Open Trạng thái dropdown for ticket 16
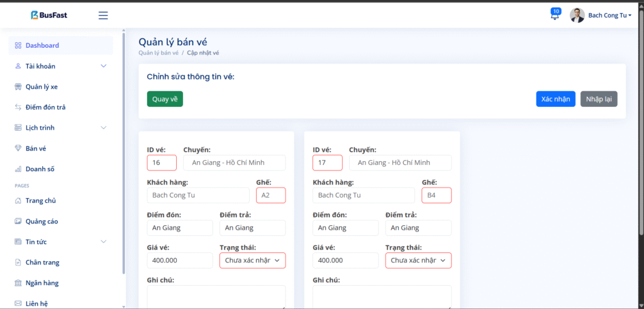Viewport: 644px width, 309px height. (252, 261)
